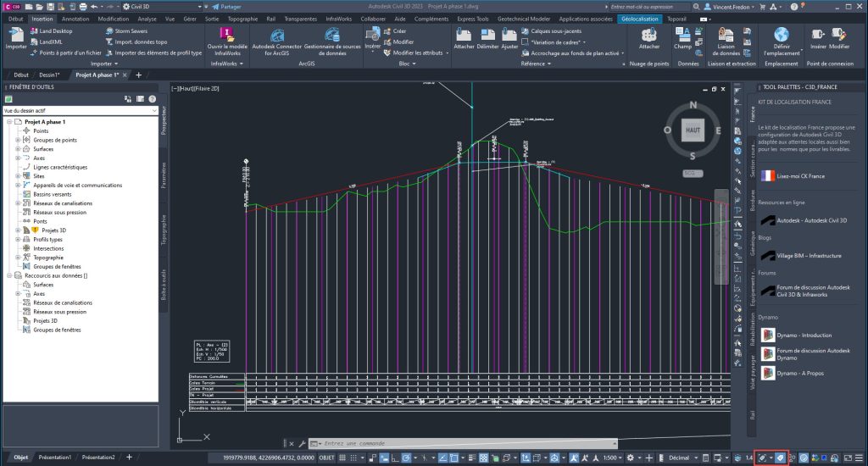Click the Partager share button
This screenshot has width=868, height=466.
pos(226,7)
